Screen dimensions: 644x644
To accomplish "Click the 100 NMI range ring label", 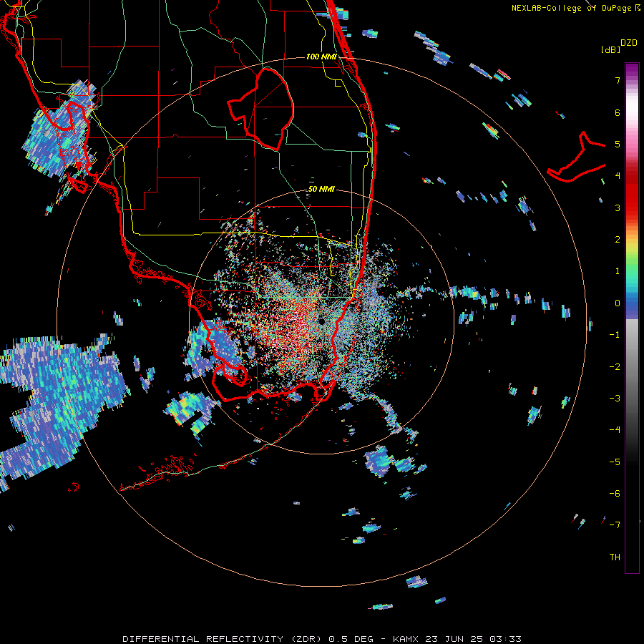I will [x=321, y=57].
